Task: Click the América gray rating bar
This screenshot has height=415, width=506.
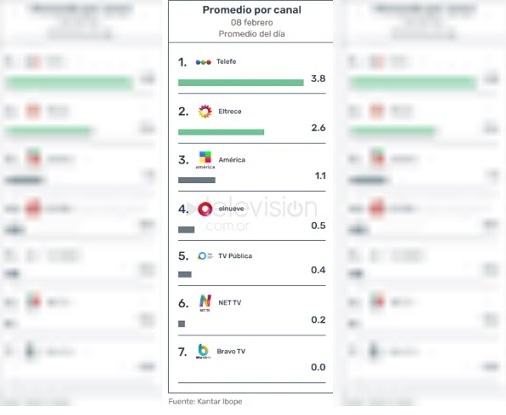Action: click(x=197, y=180)
